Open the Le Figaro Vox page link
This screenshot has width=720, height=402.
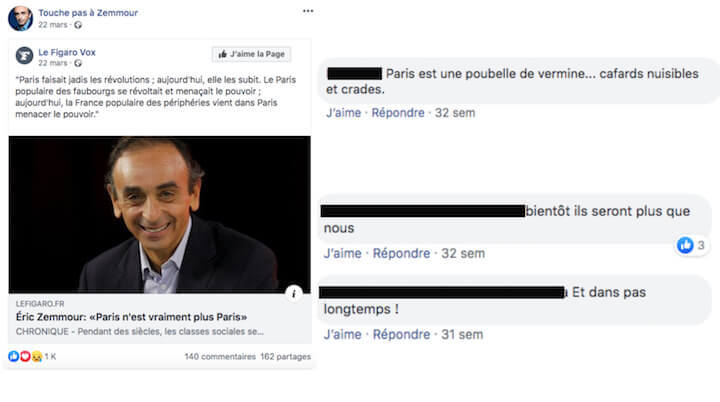67,51
